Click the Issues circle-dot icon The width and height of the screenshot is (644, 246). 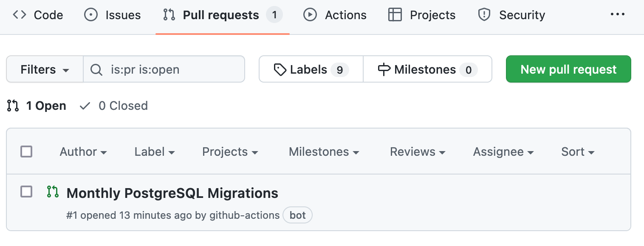(91, 15)
